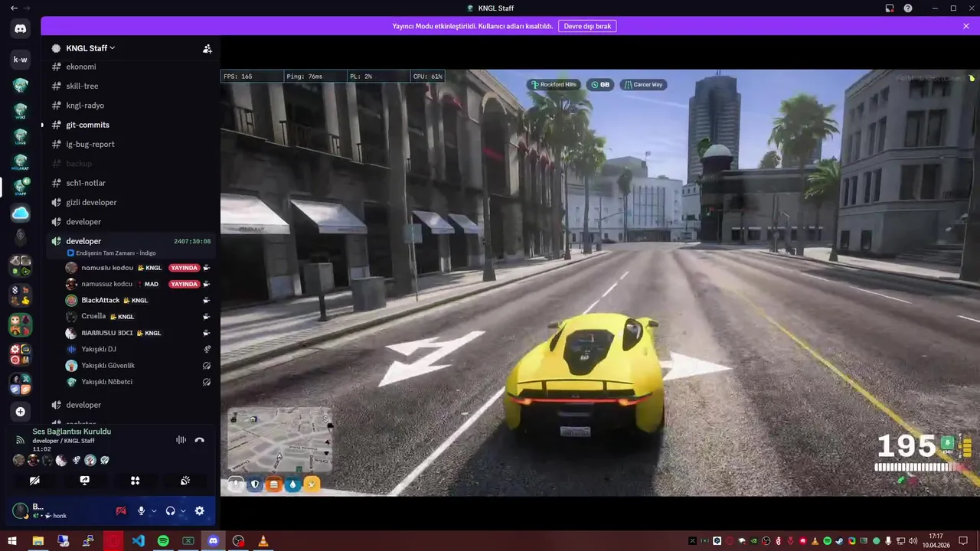Open Discord direct messages home
Screen dimensions: 980x551
[x=21, y=29]
